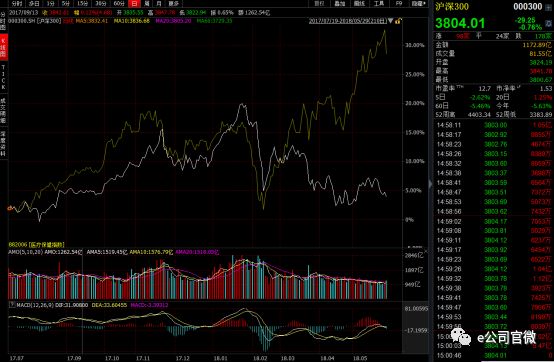Select the 1分 one-minute period
This screenshot has height=362, width=554.
coord(51,4)
